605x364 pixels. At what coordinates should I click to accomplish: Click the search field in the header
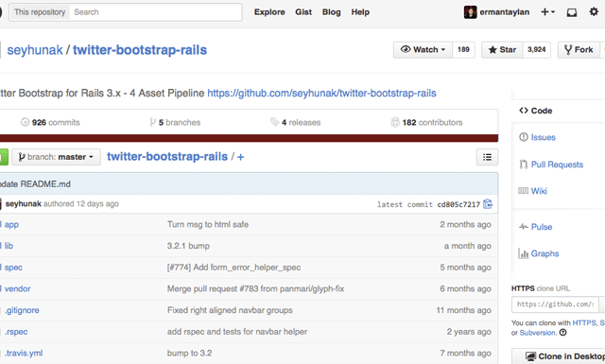point(155,12)
